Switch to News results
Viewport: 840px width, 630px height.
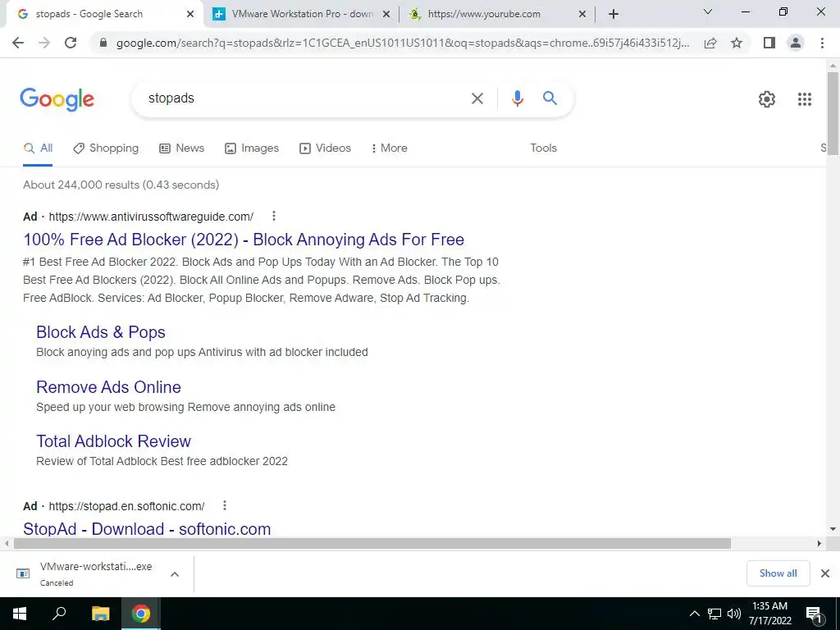[x=182, y=148]
